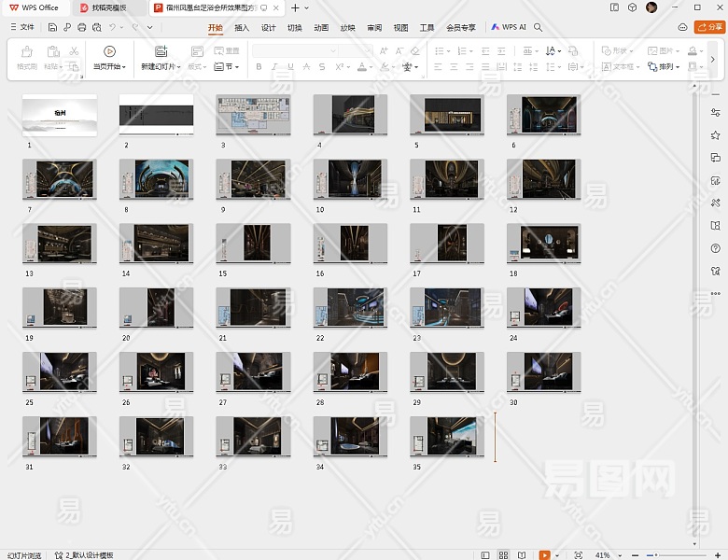
Task: Click the orange 分享 share button
Action: 708,28
